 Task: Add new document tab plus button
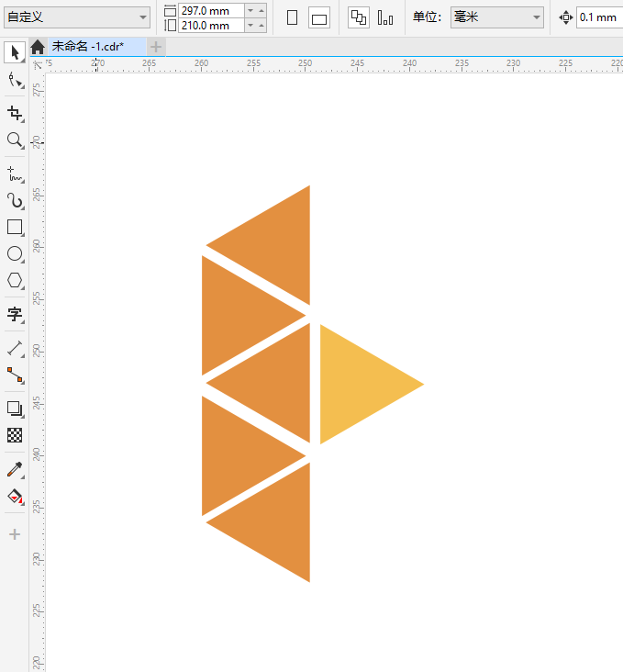click(x=156, y=47)
